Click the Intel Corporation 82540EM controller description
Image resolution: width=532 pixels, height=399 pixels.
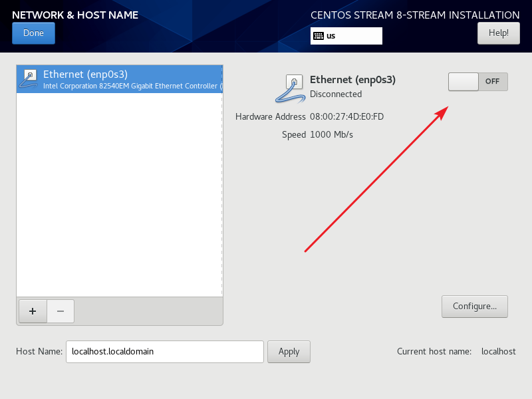tap(132, 86)
